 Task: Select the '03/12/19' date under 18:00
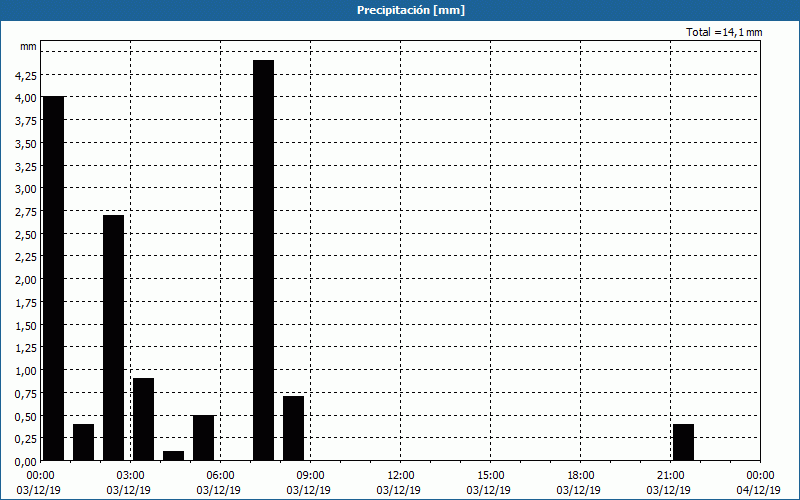pos(579,490)
